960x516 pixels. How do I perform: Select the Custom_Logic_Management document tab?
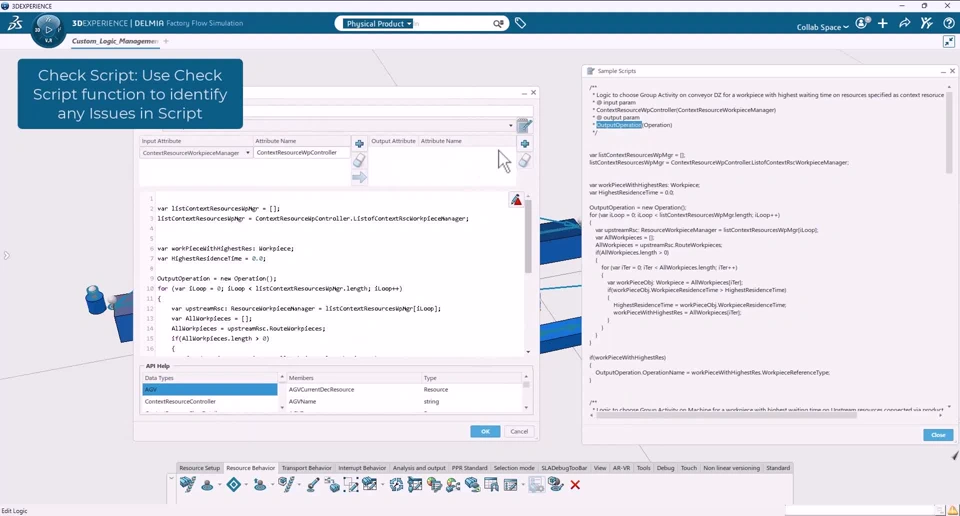coord(115,41)
